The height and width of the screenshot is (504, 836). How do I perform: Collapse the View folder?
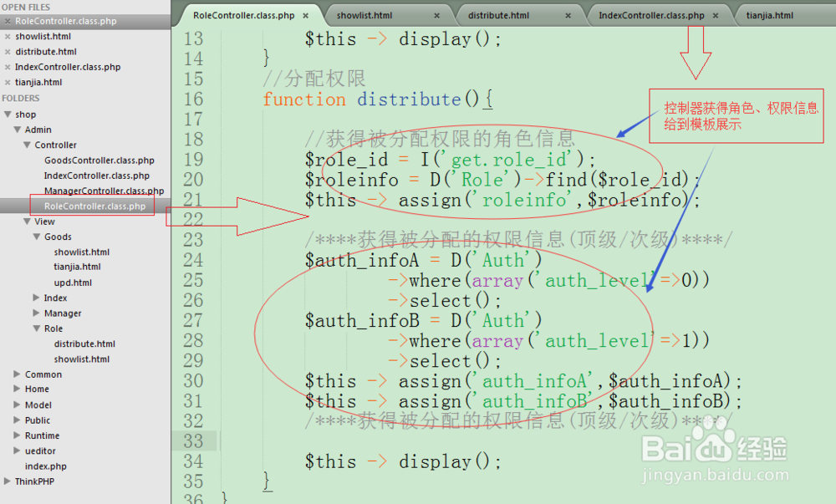(x=28, y=221)
